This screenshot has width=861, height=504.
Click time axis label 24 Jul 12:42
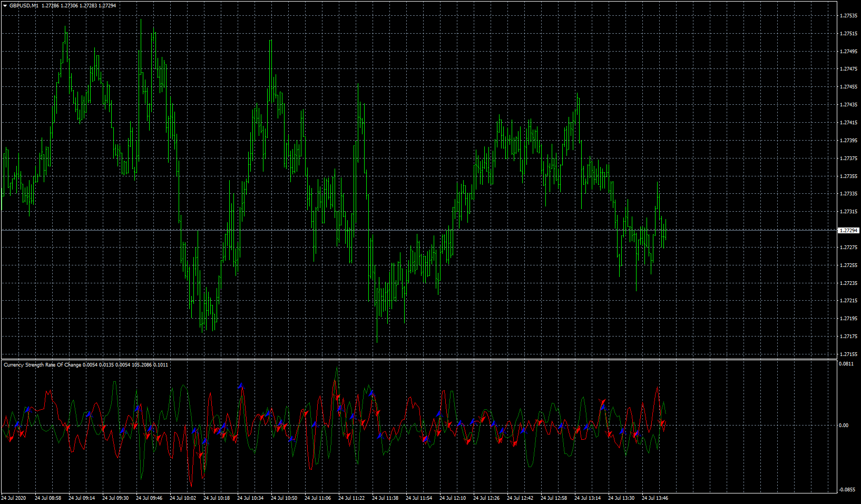[520, 498]
